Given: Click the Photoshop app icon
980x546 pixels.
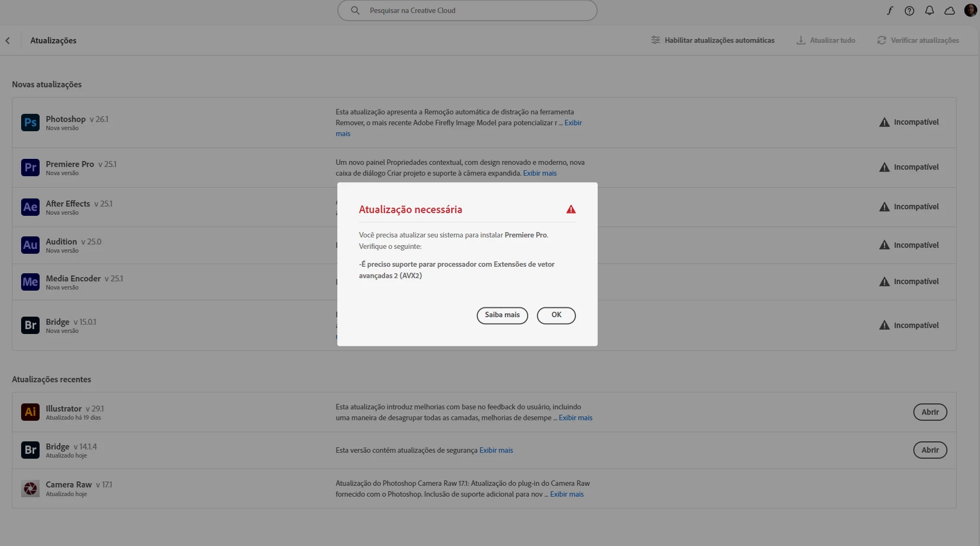Looking at the screenshot, I should pyautogui.click(x=30, y=123).
